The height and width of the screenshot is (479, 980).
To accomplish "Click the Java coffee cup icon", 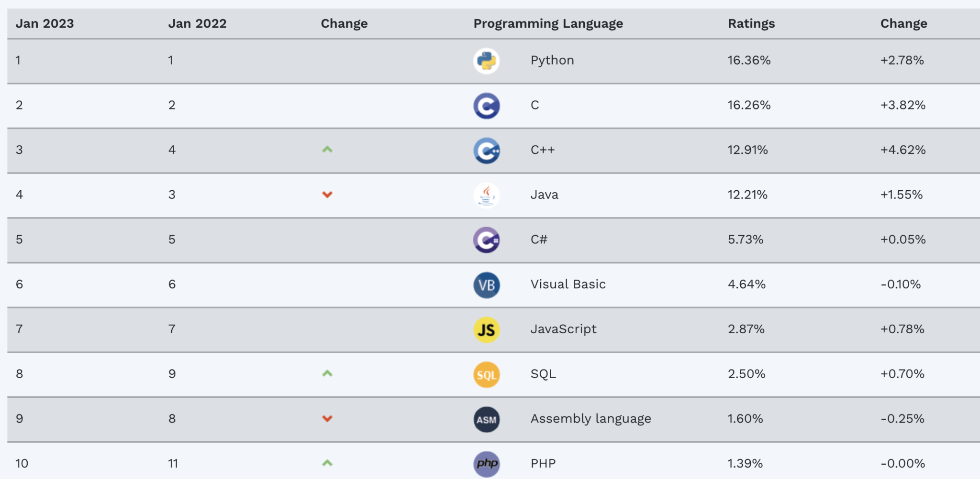I will 487,195.
